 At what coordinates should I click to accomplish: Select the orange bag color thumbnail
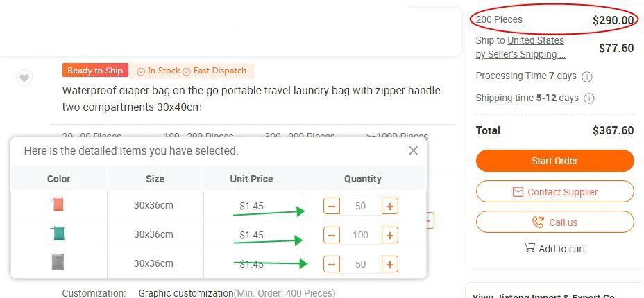click(58, 205)
